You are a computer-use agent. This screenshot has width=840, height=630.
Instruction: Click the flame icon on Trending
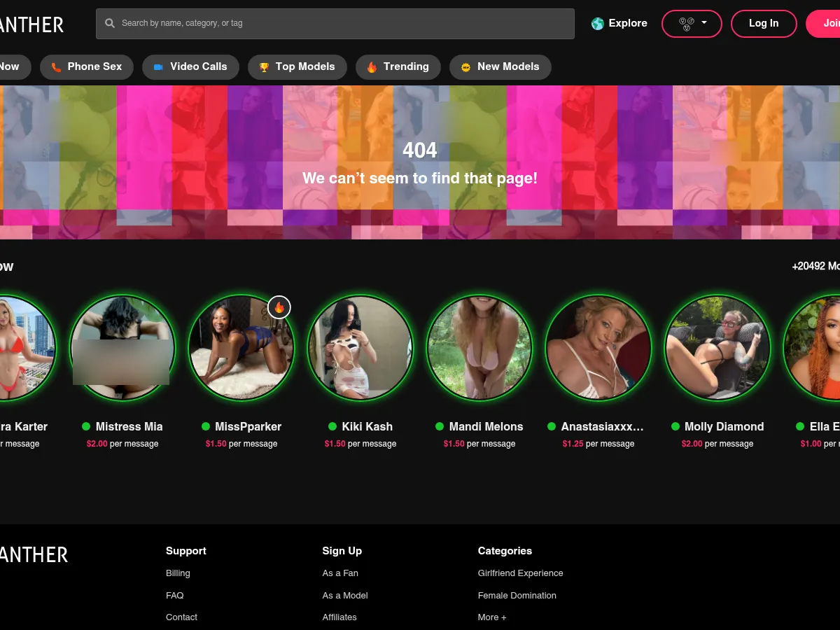[372, 67]
